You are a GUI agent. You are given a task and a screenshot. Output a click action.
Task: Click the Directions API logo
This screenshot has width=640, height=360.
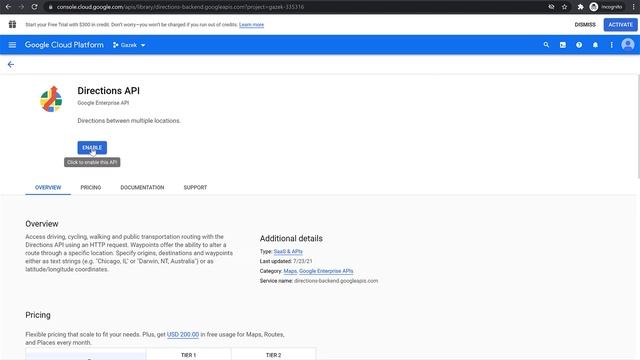(x=51, y=99)
